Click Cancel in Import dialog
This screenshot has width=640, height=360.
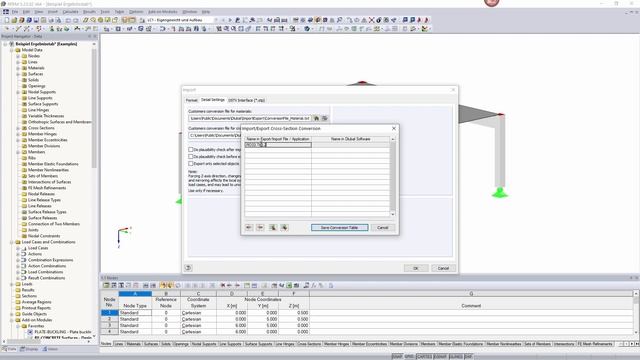443,268
